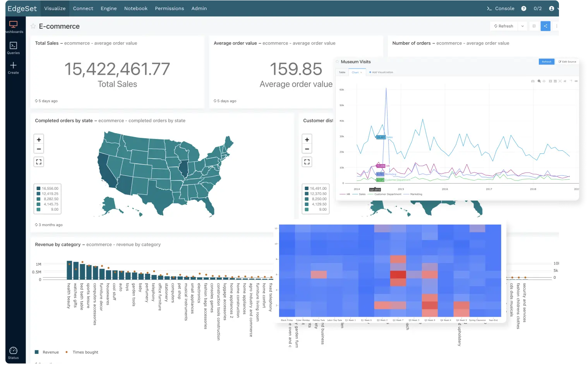This screenshot has width=588, height=369.
Task: Zoom out on the Customer distribution map
Action: click(x=307, y=149)
